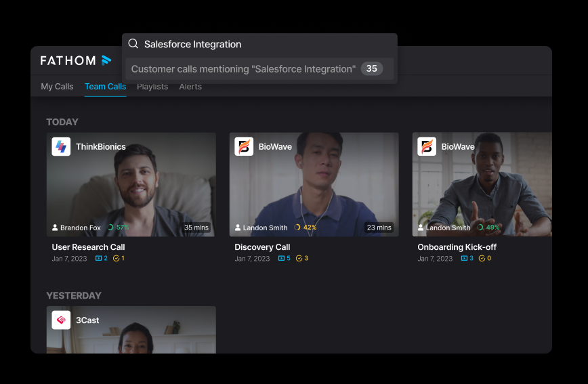
Task: Open the 3Cast call thumbnail
Action: [131, 330]
